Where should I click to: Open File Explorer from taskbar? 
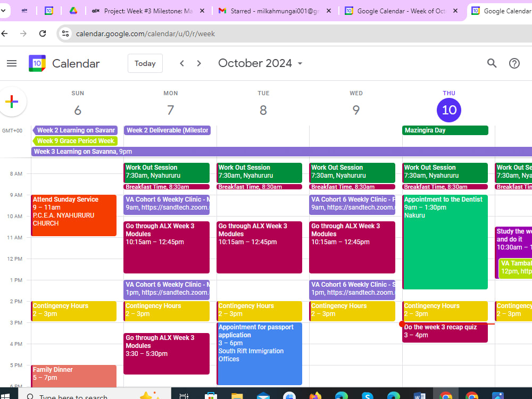coord(237,396)
